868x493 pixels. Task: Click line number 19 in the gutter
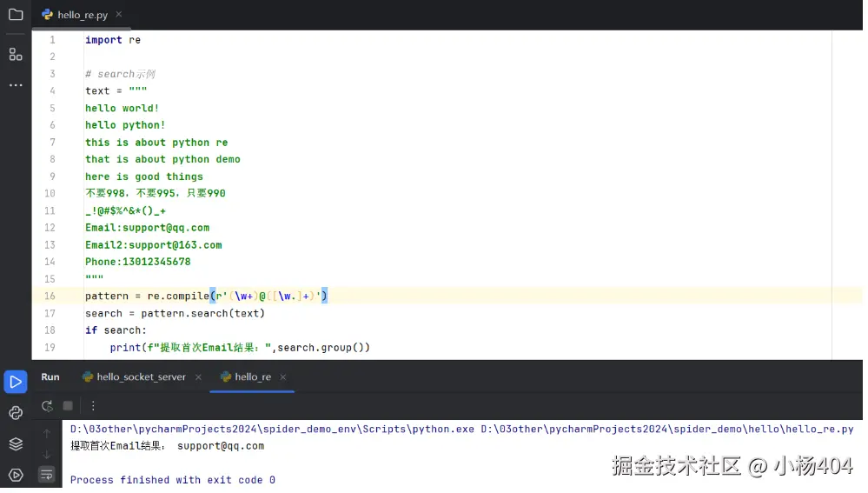coord(50,347)
